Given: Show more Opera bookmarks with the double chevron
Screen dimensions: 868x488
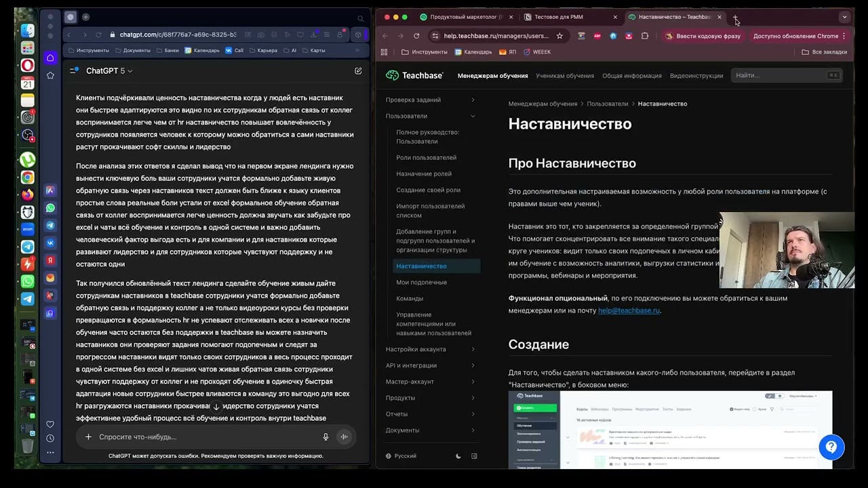Looking at the screenshot, I should point(357,50).
